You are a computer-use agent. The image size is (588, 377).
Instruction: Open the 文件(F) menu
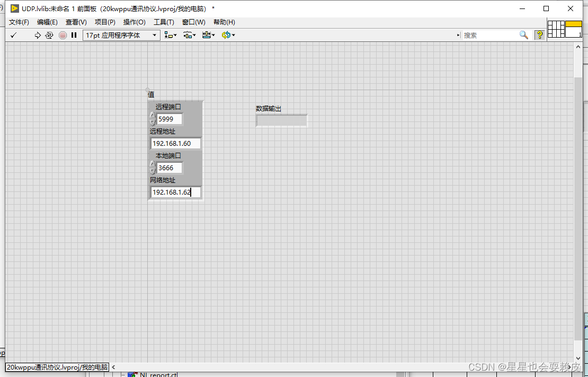tap(19, 22)
